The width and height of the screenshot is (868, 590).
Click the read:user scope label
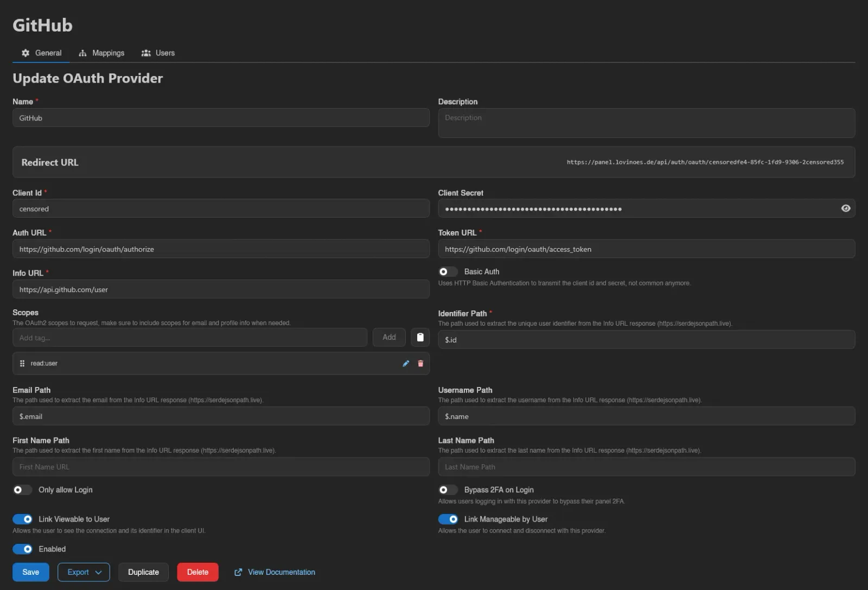[44, 364]
